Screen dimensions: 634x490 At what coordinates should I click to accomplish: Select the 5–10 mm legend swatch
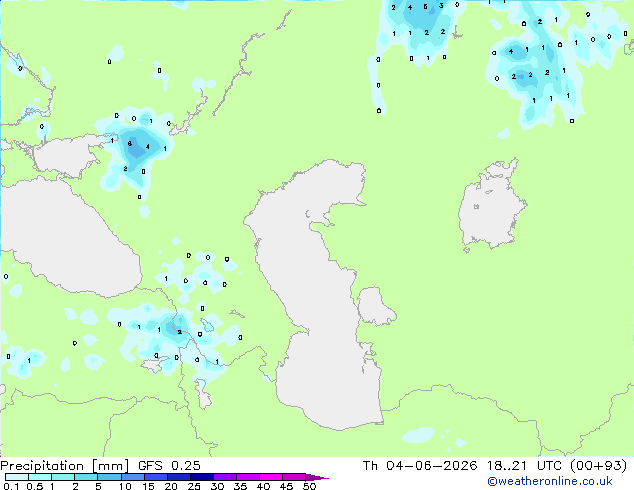point(109,477)
